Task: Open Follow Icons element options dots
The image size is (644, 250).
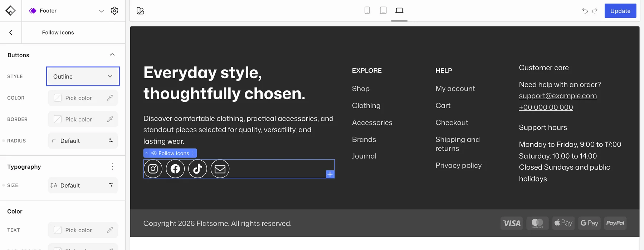Action: [x=193, y=153]
